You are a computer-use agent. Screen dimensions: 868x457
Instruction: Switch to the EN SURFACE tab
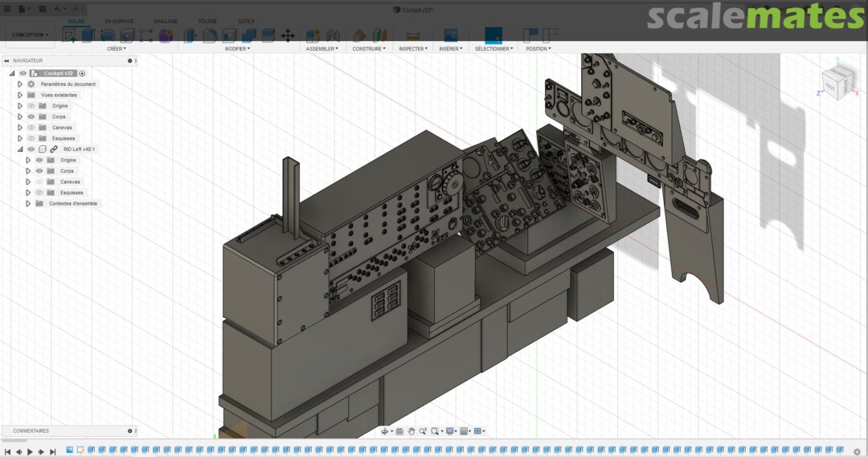119,21
